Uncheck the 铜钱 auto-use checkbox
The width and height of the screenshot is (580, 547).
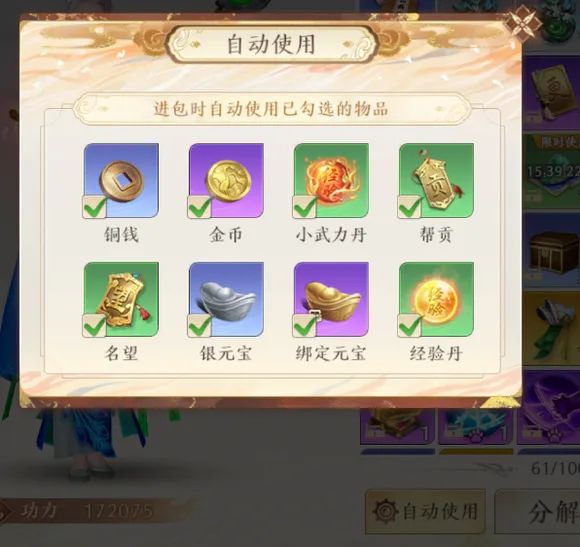tap(95, 207)
